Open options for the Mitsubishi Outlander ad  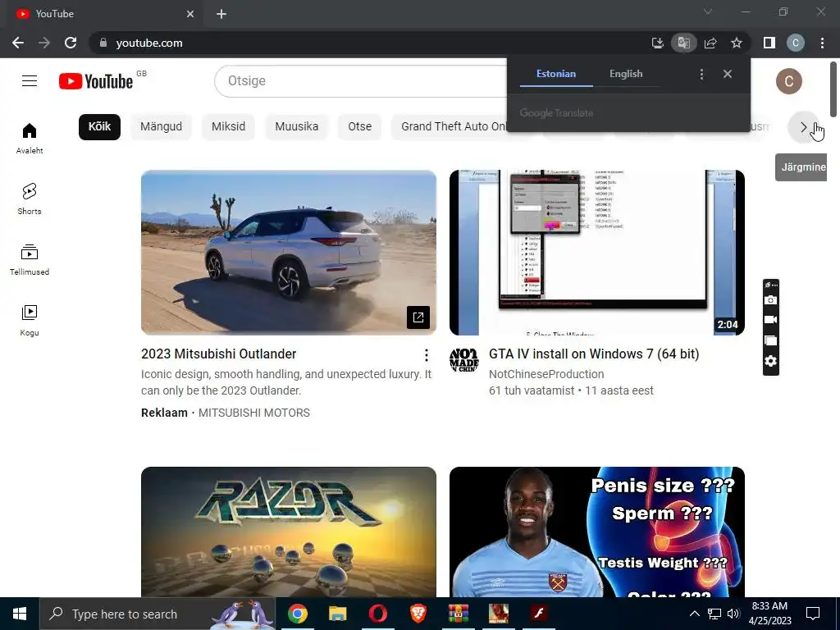pyautogui.click(x=427, y=354)
